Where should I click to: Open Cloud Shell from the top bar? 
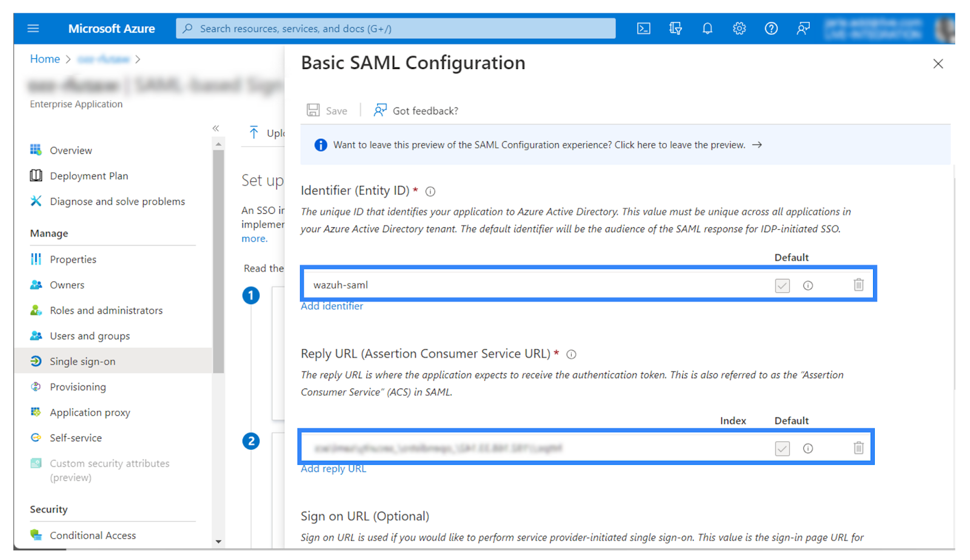[644, 28]
